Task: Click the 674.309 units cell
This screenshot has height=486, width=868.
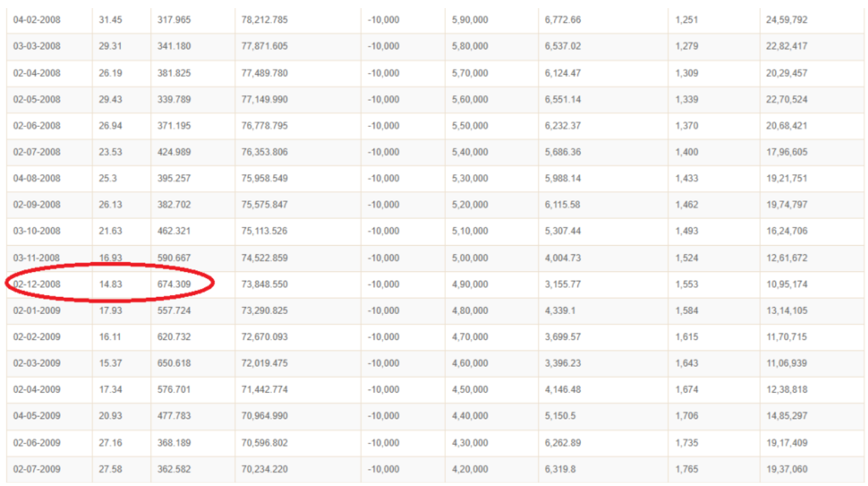Action: tap(174, 284)
